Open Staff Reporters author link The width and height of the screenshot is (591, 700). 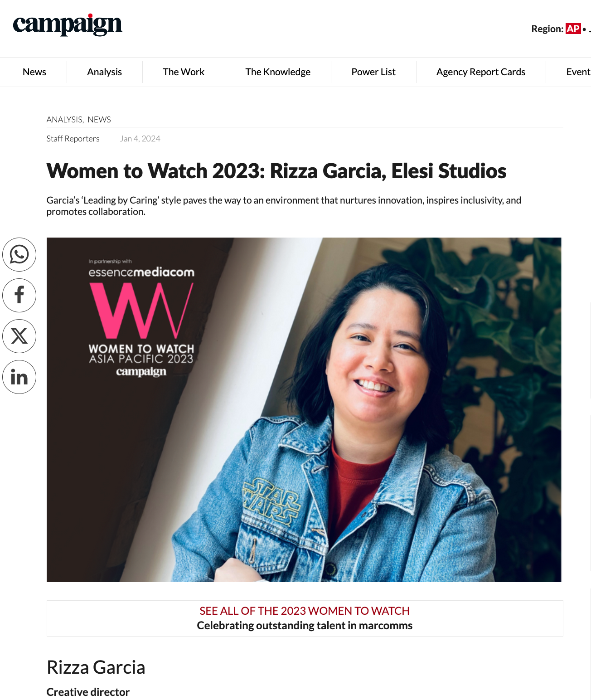[73, 139]
